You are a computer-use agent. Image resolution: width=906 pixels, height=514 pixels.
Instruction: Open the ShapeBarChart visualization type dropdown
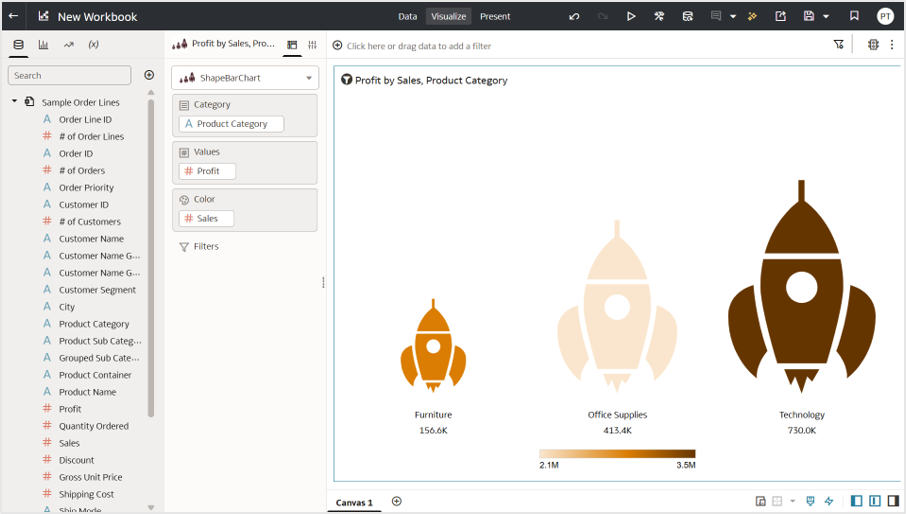coord(245,78)
